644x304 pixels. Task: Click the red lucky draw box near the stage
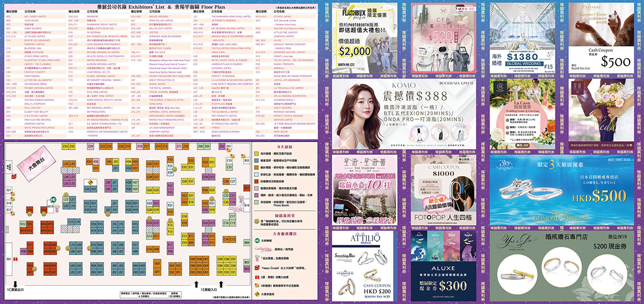14,176
